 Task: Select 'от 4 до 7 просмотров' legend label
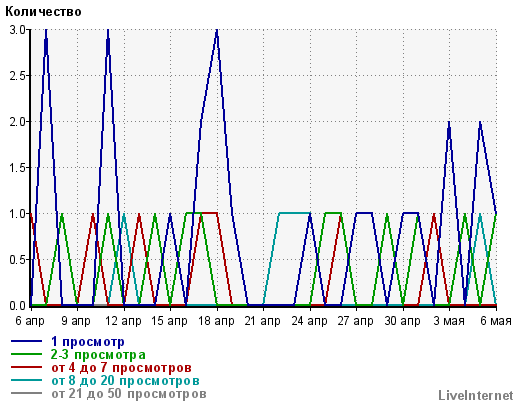[121, 368]
